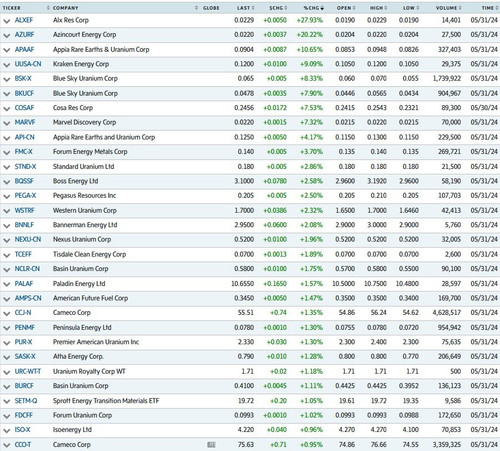Image resolution: width=500 pixels, height=451 pixels.
Task: Sort by High column header
Action: click(x=378, y=8)
